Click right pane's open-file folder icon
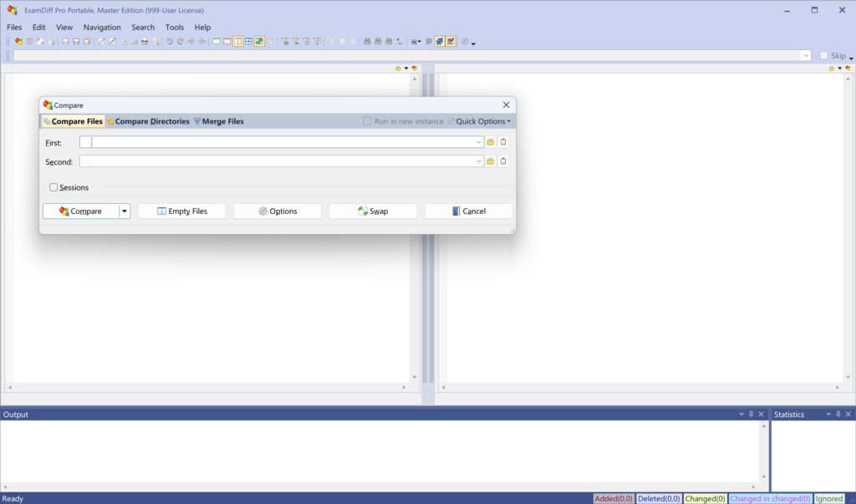This screenshot has height=504, width=856. (832, 69)
